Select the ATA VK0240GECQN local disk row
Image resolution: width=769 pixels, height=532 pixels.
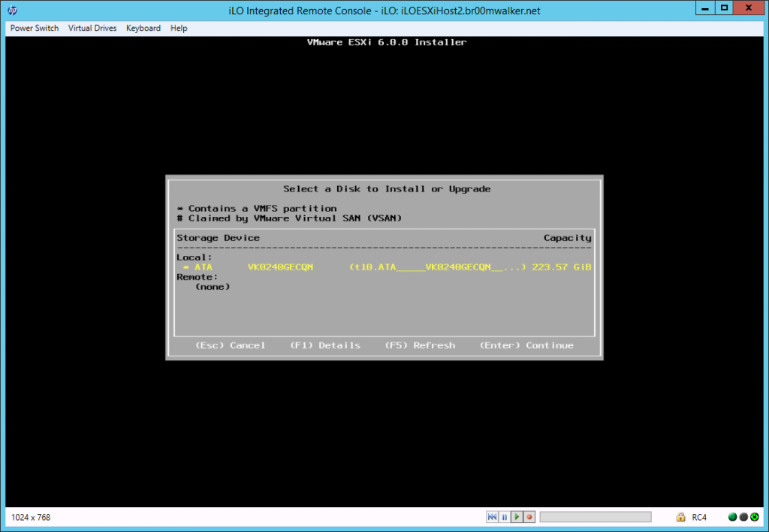384,267
